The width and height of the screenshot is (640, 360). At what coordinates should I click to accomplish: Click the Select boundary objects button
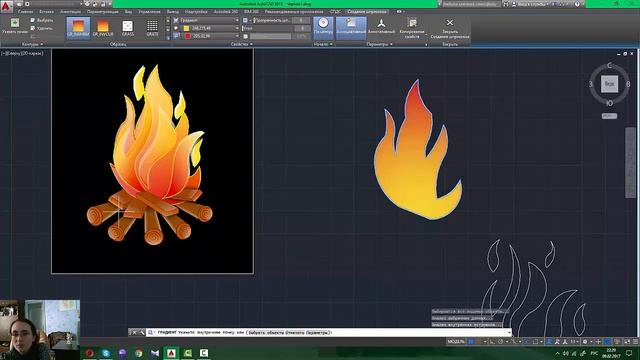[41, 20]
